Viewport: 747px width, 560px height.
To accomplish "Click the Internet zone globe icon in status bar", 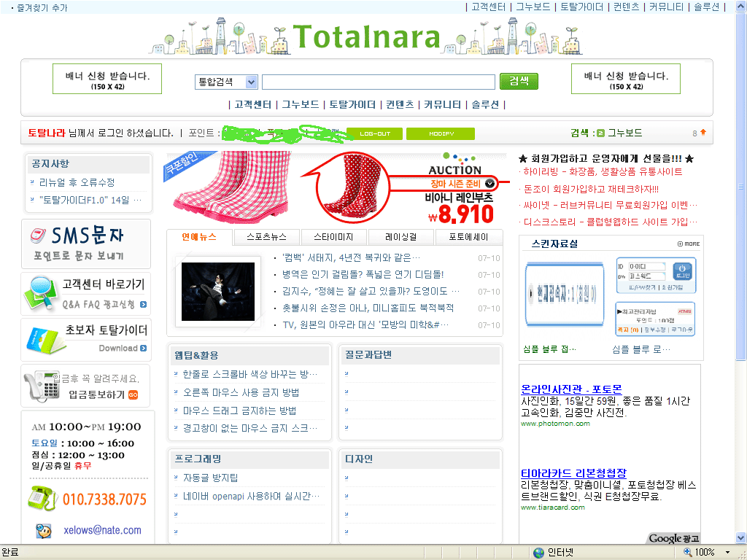I will (538, 553).
